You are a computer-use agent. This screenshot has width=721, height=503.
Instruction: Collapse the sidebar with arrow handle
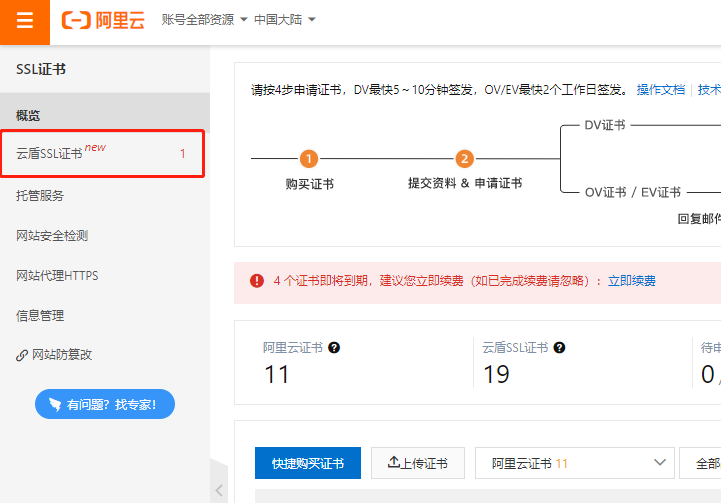point(219,489)
